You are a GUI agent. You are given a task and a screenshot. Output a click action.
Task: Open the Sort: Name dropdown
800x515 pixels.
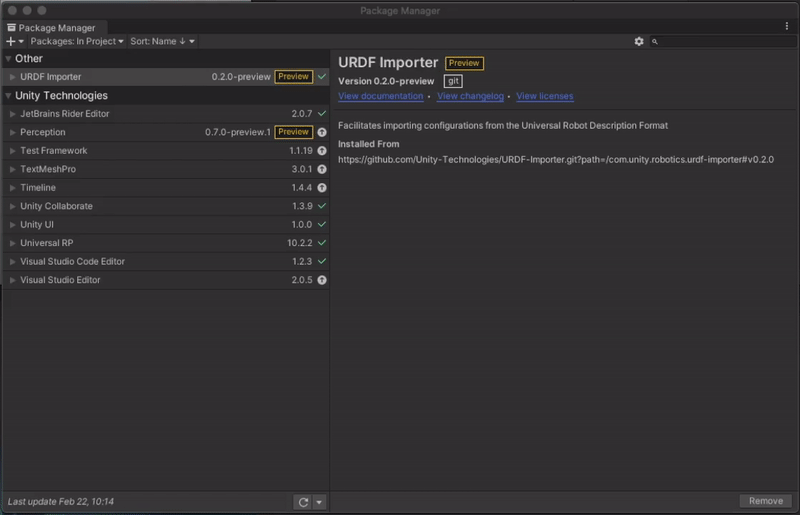(162, 41)
